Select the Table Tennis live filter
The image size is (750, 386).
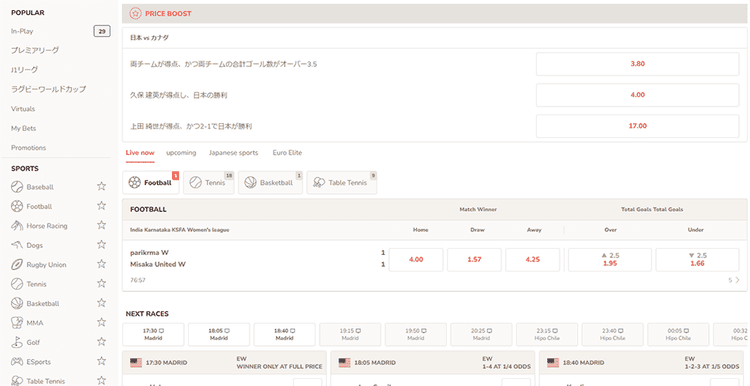click(x=342, y=183)
